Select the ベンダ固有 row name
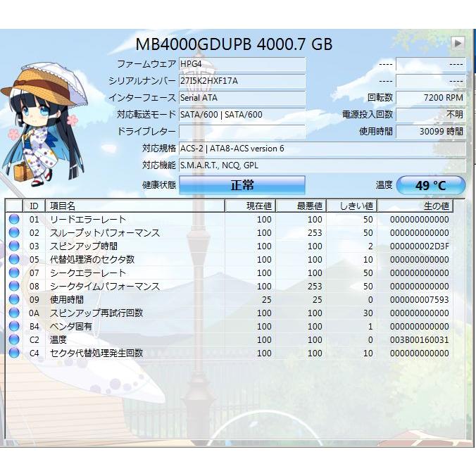 [71, 326]
